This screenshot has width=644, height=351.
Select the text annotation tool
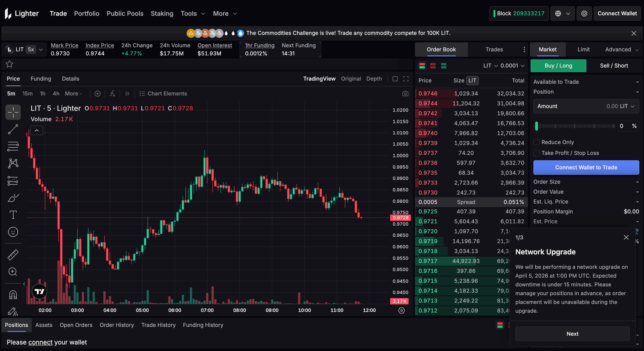tap(13, 215)
